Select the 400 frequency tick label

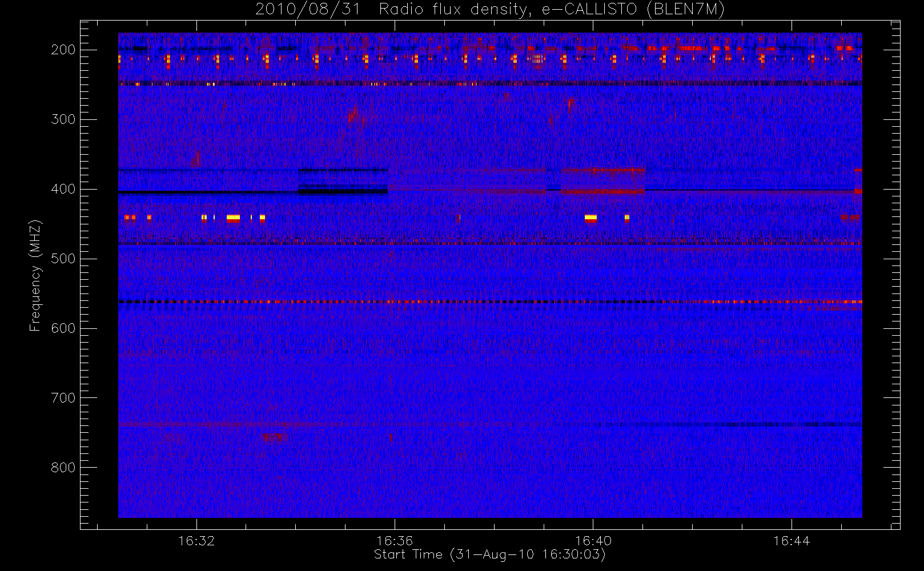tap(63, 189)
